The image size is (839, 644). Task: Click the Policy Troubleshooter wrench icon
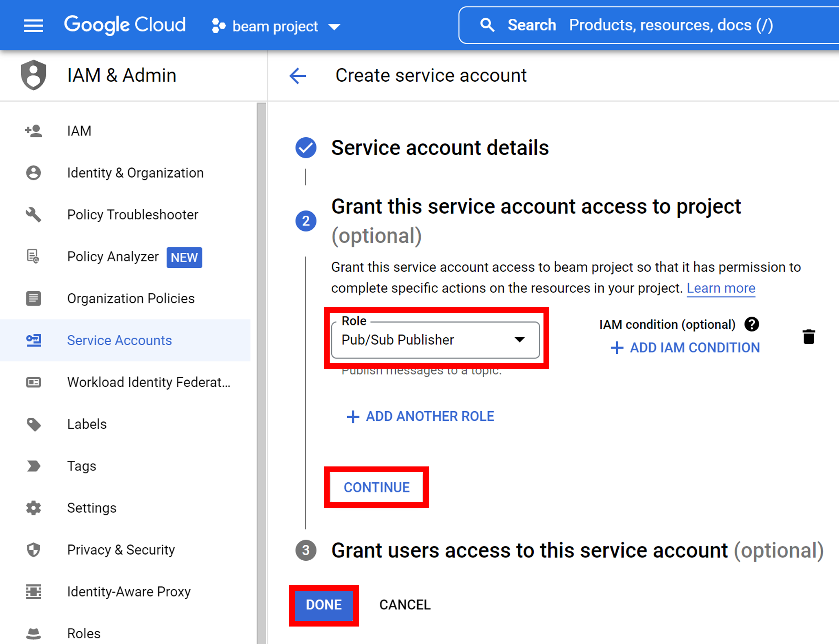(x=33, y=215)
